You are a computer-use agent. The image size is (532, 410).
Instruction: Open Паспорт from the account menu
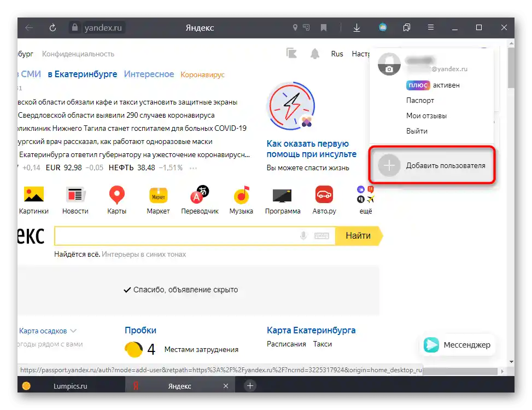point(420,101)
